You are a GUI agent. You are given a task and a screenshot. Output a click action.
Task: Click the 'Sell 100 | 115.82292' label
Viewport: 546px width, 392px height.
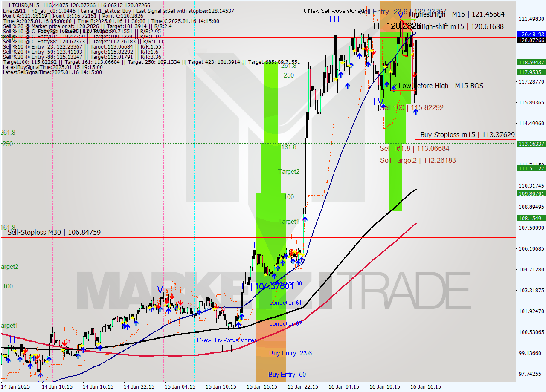click(x=412, y=107)
